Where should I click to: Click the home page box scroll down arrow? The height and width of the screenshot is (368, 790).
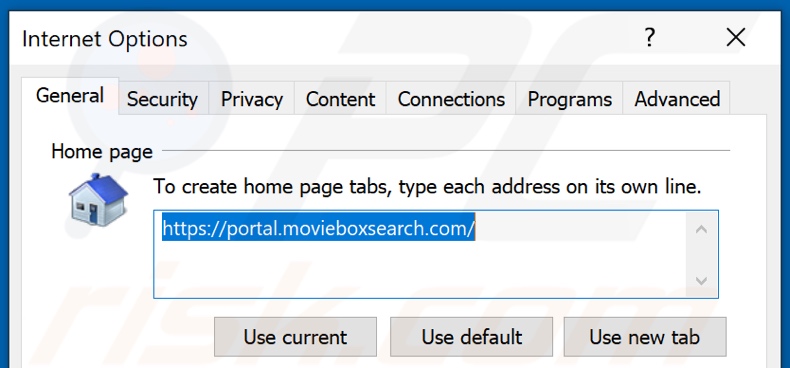pyautogui.click(x=701, y=280)
